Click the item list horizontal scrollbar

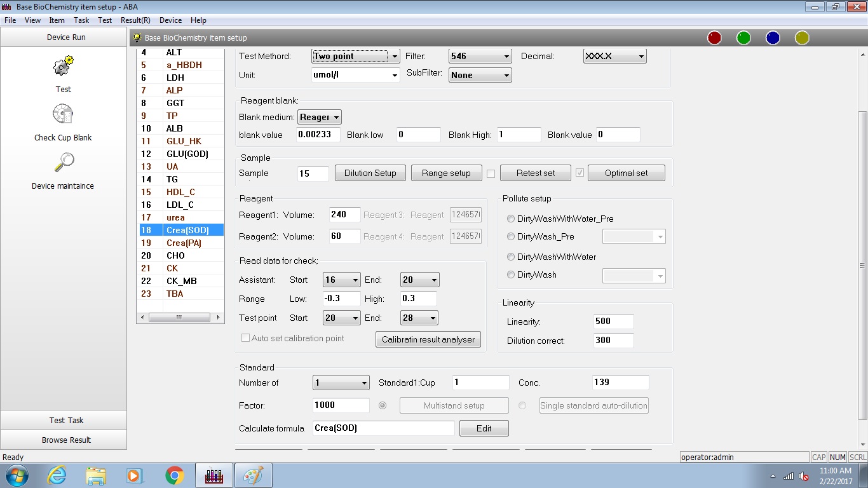(180, 318)
